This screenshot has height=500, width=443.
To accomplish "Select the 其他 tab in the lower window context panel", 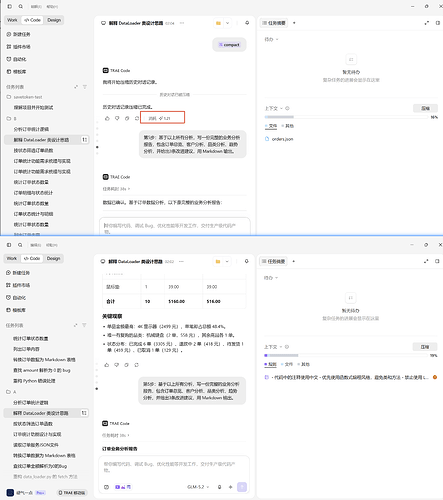I will click(x=304, y=364).
